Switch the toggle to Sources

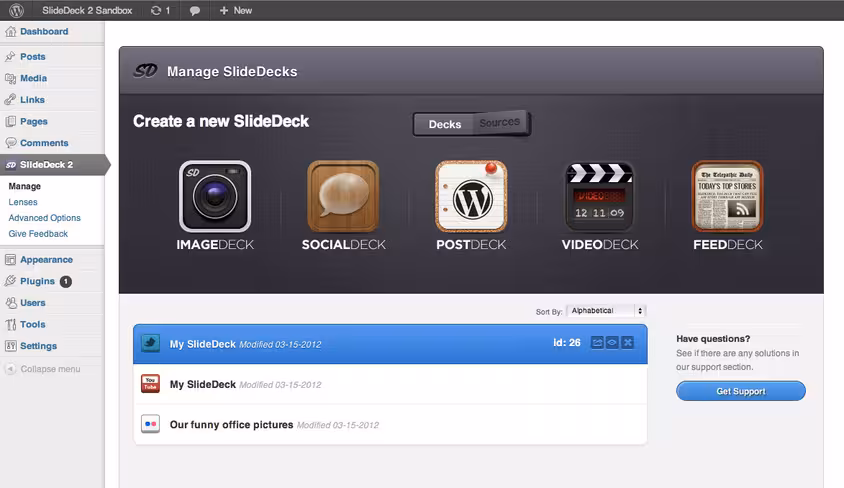[500, 123]
